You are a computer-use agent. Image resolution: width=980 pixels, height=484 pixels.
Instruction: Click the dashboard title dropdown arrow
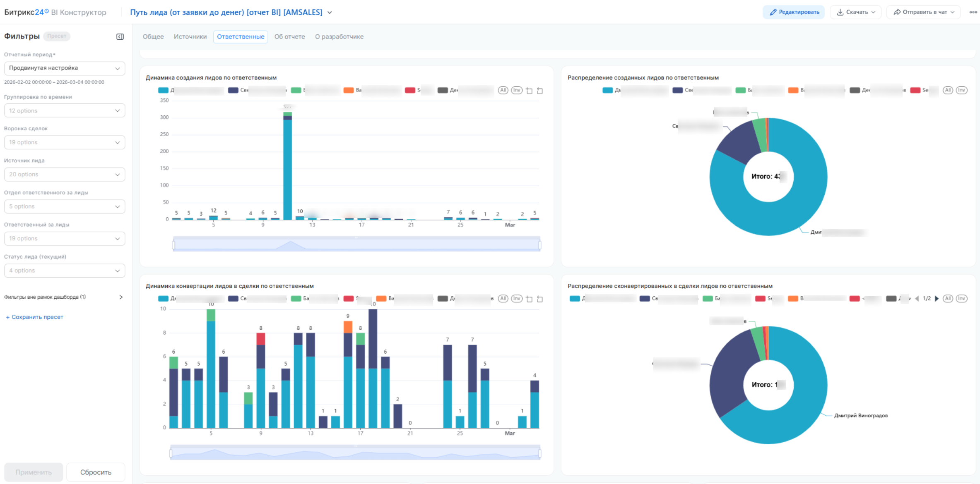[330, 12]
